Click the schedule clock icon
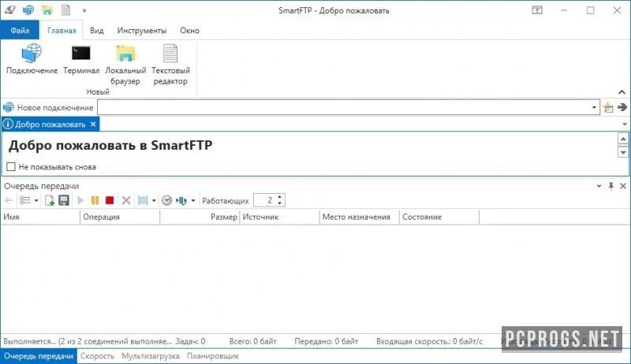631x364 pixels. click(x=166, y=200)
